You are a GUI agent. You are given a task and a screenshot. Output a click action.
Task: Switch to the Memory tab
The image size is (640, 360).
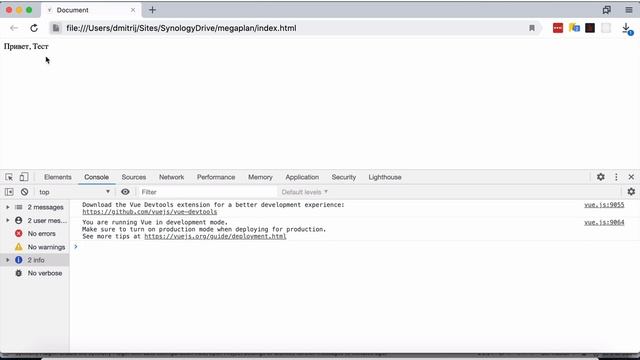click(x=260, y=177)
